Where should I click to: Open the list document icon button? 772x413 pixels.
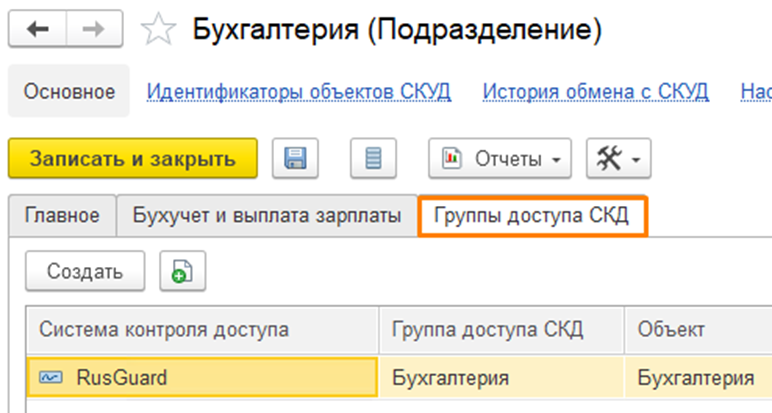pos(373,159)
